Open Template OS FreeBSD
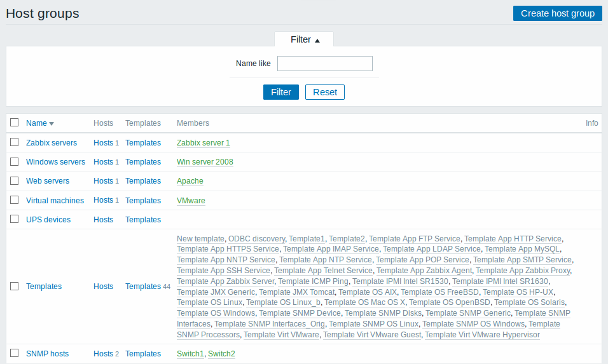Screen dimensions: 608x364 click(x=439, y=292)
